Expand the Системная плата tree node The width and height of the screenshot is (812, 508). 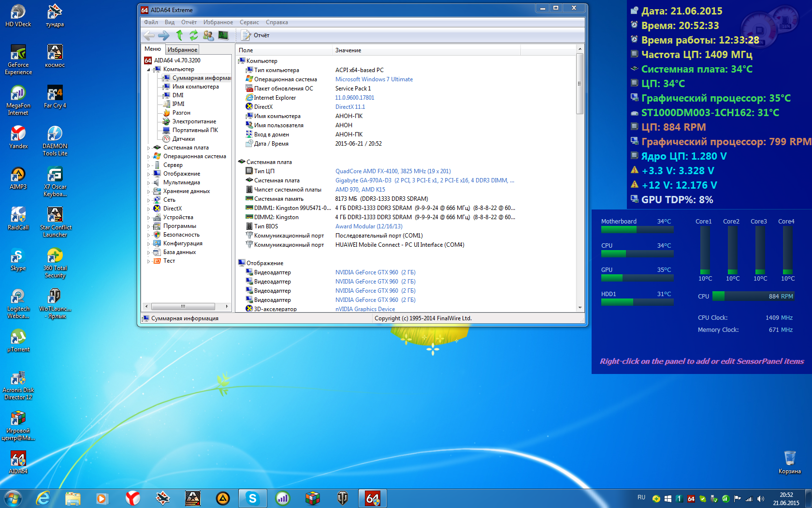click(x=149, y=148)
